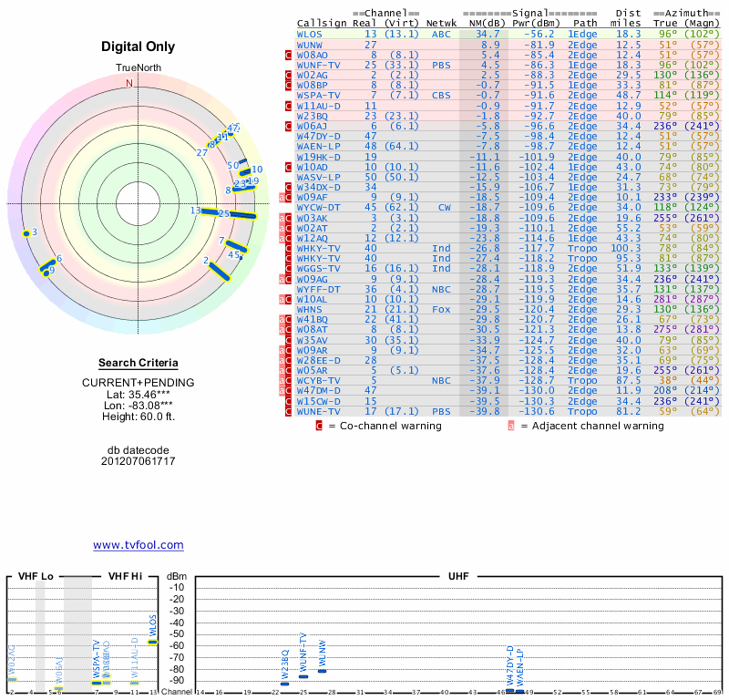Click the pink adjacent channel legend icon

(x=511, y=426)
